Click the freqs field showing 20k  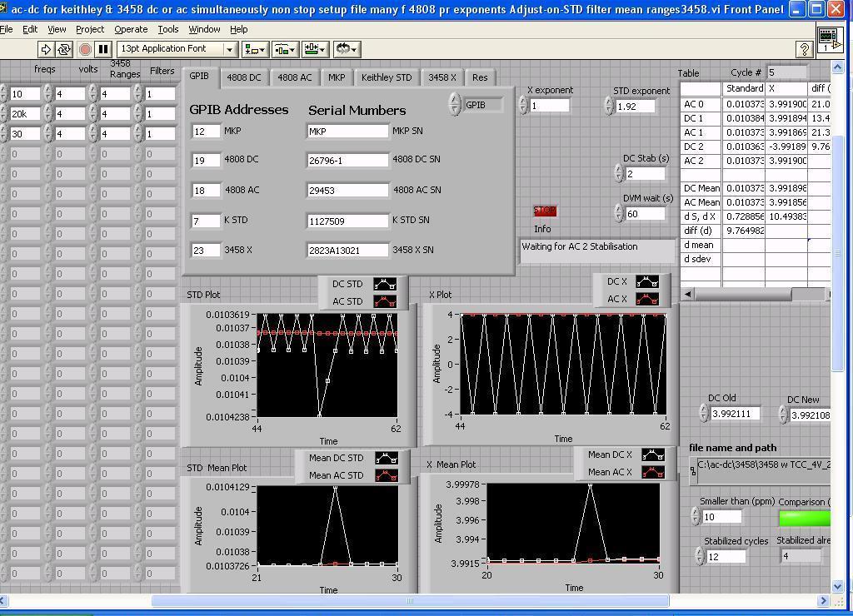tap(25, 114)
